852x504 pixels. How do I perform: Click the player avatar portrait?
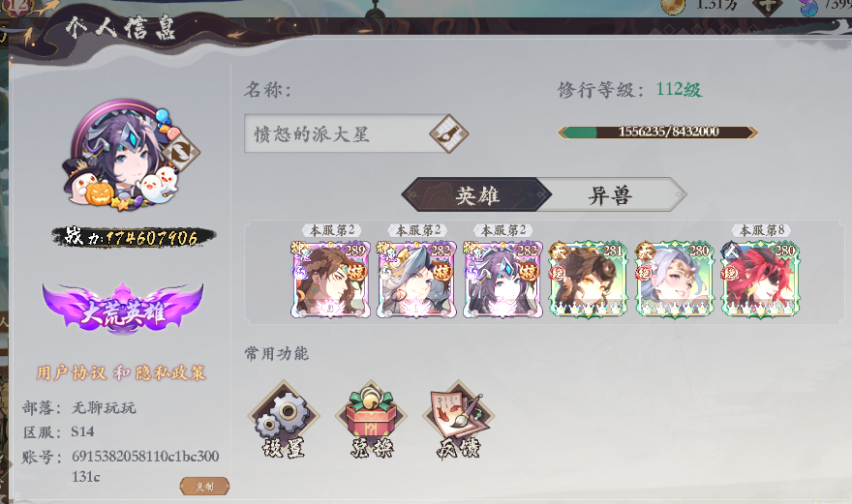coord(122,154)
